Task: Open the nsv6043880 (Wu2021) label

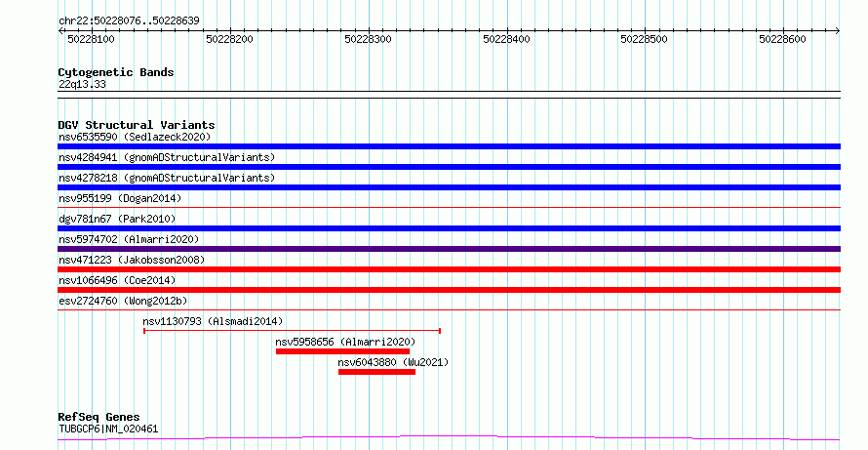Action: [393, 362]
